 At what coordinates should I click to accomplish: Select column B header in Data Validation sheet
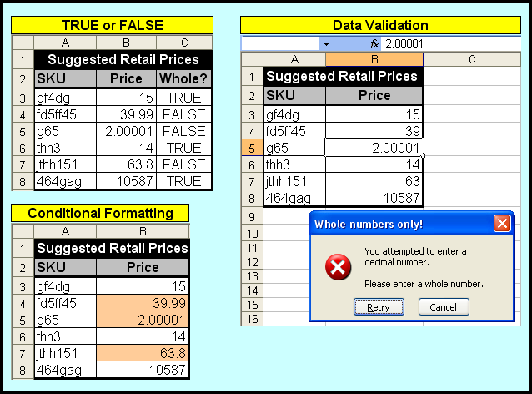(374, 59)
